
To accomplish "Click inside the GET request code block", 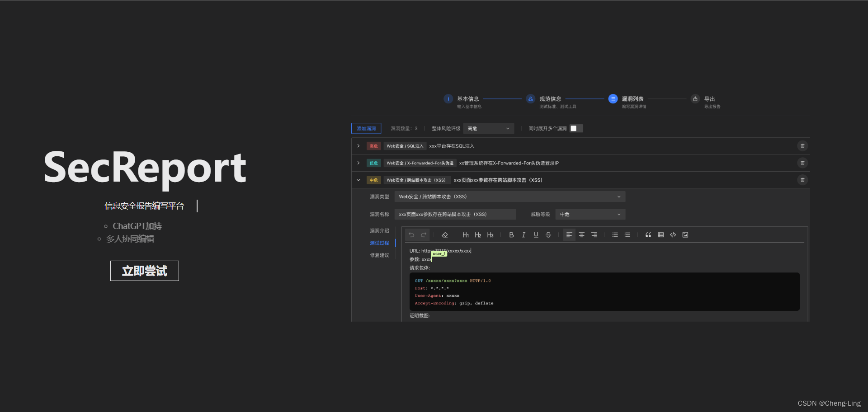I will pyautogui.click(x=604, y=292).
